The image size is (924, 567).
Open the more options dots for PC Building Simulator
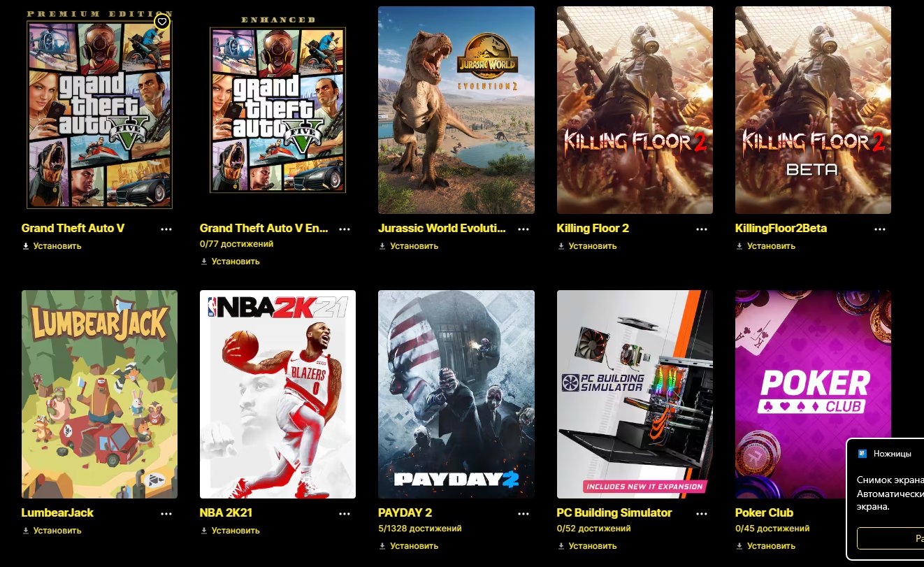(x=702, y=514)
